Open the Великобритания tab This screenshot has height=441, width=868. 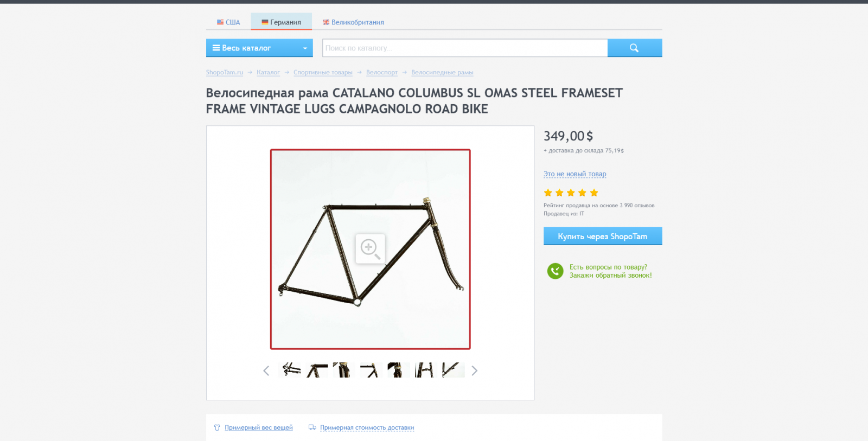coord(353,22)
